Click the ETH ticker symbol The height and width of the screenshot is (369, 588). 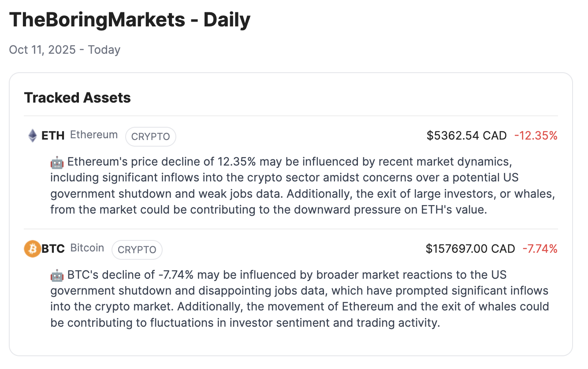(x=53, y=136)
